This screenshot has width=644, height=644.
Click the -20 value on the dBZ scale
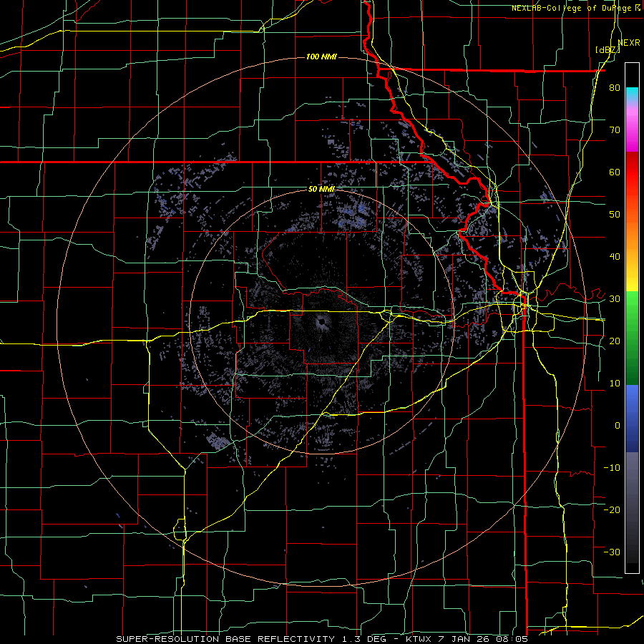(x=612, y=509)
